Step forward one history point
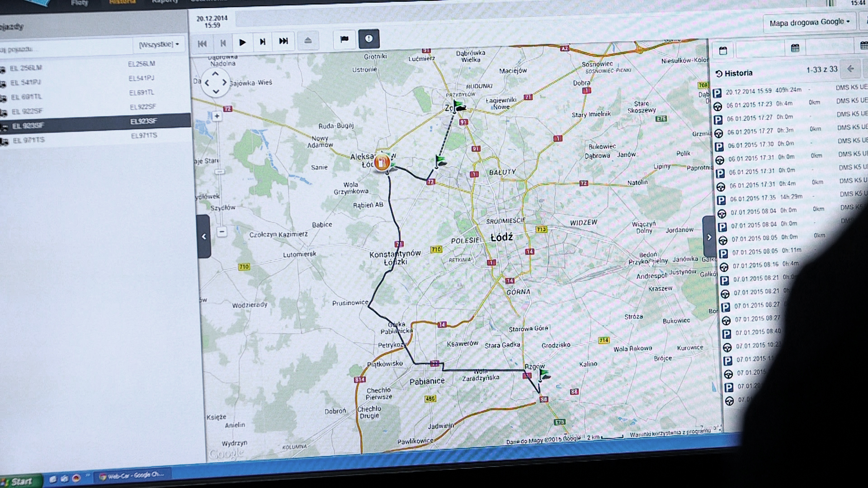Viewport: 868px width, 488px height. [x=263, y=42]
